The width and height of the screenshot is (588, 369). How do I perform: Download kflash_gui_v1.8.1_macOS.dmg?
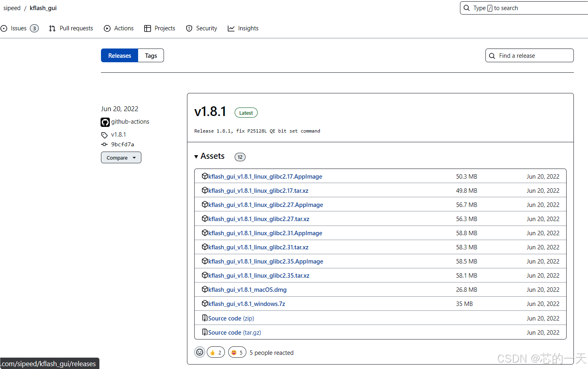[x=247, y=290]
